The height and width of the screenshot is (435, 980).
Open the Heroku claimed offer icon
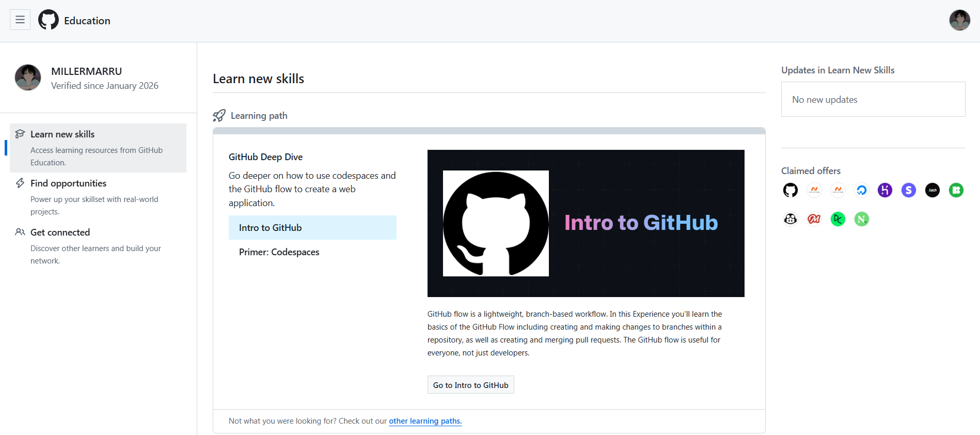click(885, 190)
